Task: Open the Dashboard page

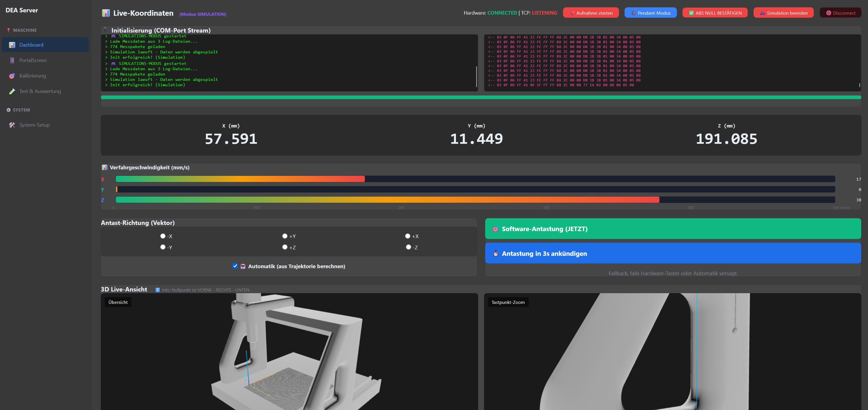Action: coord(45,45)
